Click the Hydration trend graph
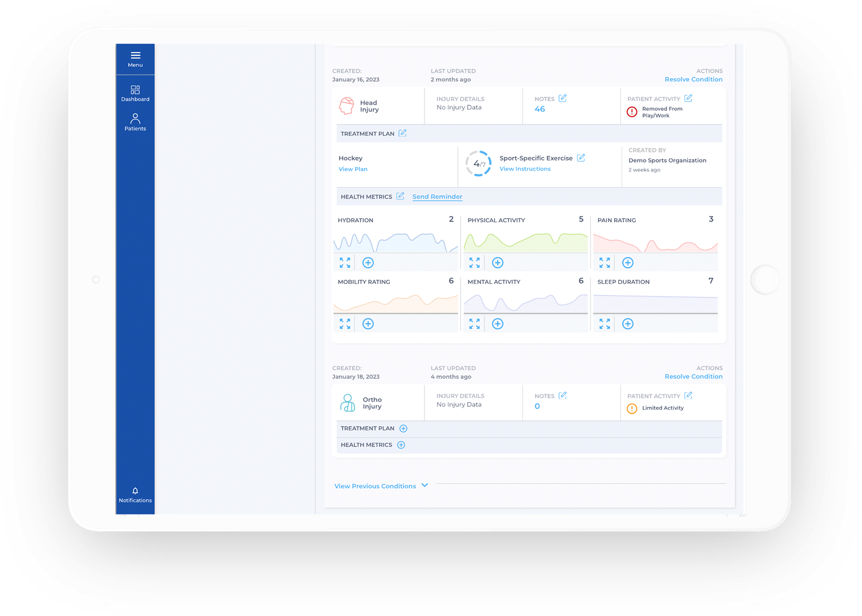The height and width of the screenshot is (616, 862). (x=396, y=242)
